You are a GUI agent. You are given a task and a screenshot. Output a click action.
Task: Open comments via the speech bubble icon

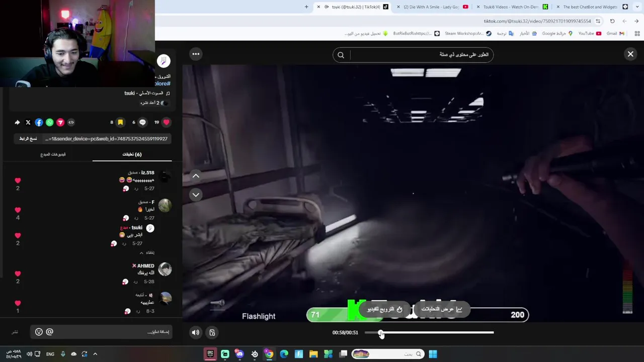point(142,122)
